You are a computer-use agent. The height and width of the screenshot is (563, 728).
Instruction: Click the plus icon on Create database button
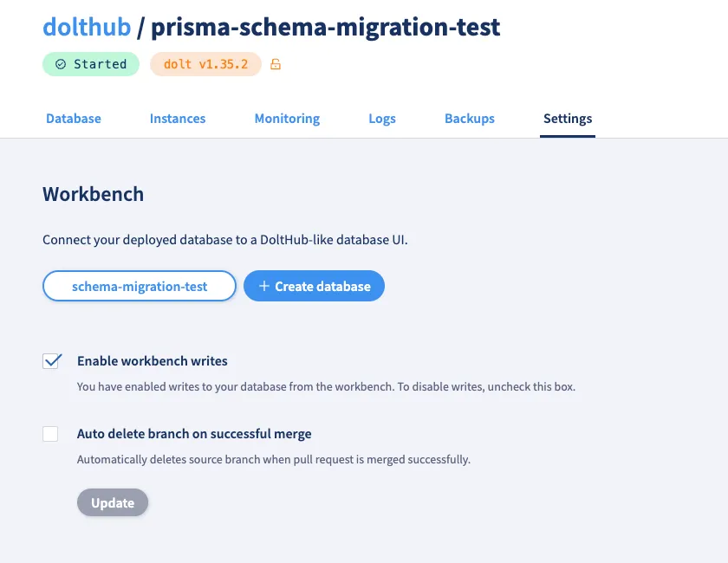point(264,286)
